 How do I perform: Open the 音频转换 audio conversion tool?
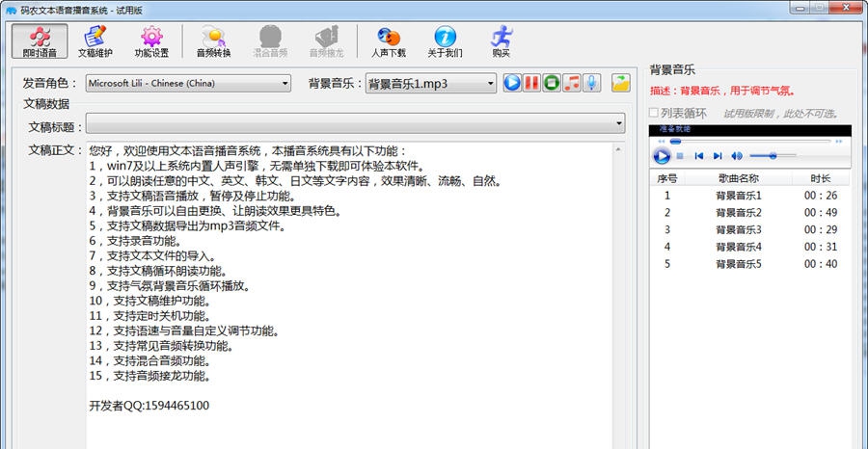pyautogui.click(x=214, y=40)
